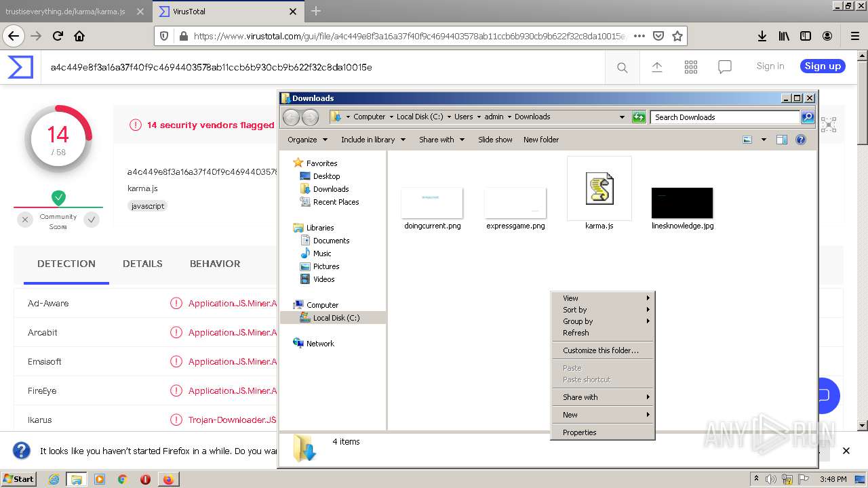868x488 pixels.
Task: Vote up with the community score check
Action: click(x=92, y=220)
